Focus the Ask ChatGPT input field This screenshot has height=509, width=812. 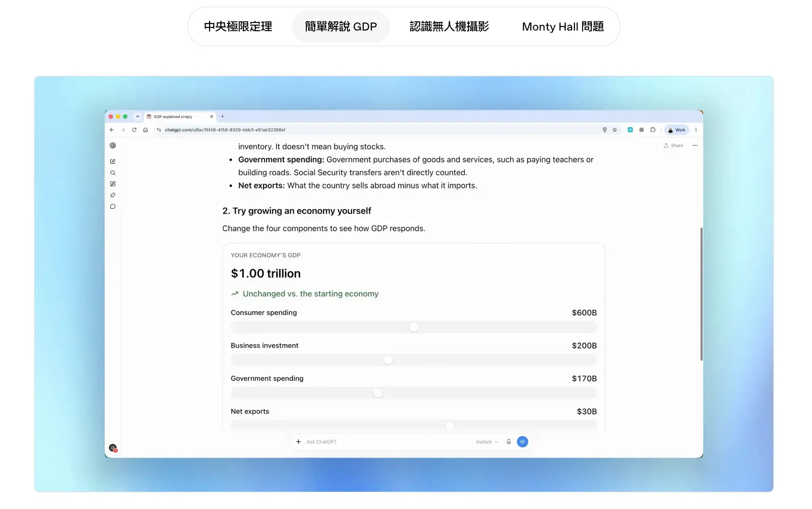tap(387, 442)
